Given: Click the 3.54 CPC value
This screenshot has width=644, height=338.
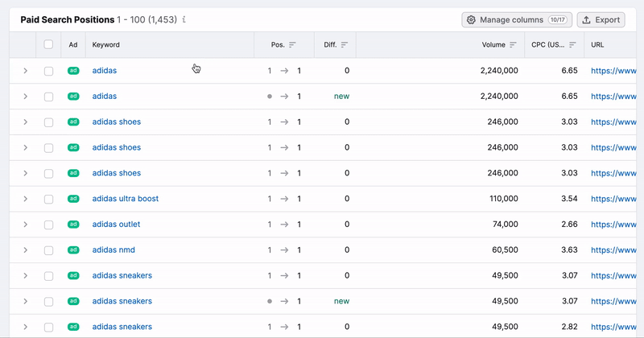Looking at the screenshot, I should 569,199.
